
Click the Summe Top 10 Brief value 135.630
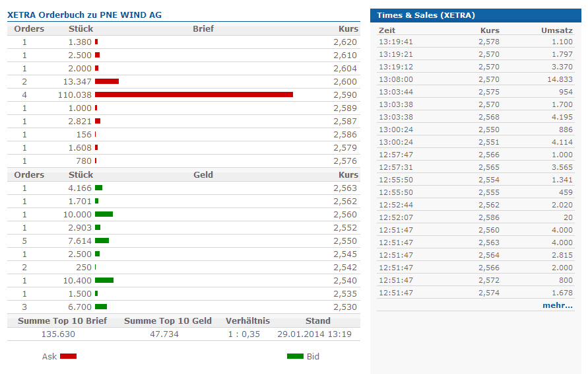tap(58, 334)
